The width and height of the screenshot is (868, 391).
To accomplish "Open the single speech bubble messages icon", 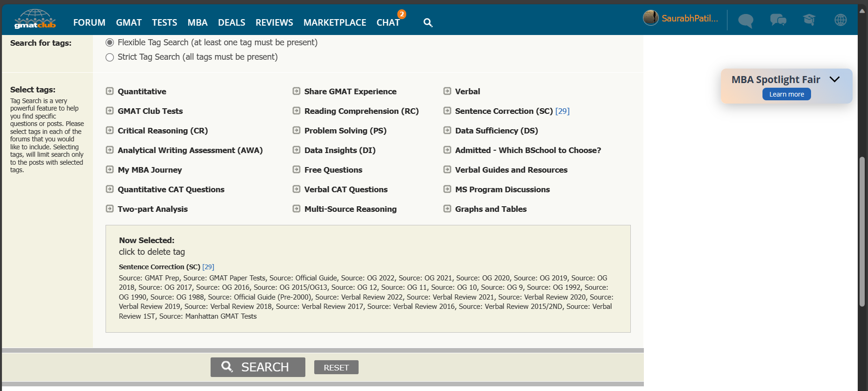I will (745, 21).
